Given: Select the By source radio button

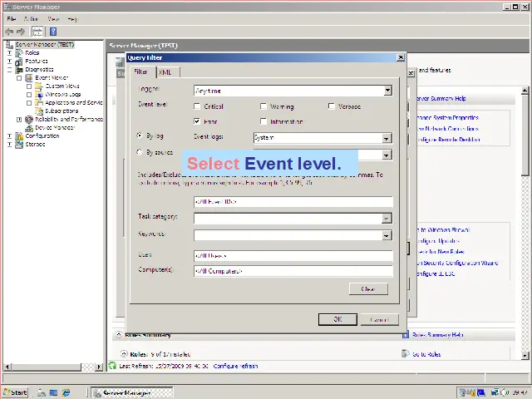Looking at the screenshot, I should coord(139,152).
